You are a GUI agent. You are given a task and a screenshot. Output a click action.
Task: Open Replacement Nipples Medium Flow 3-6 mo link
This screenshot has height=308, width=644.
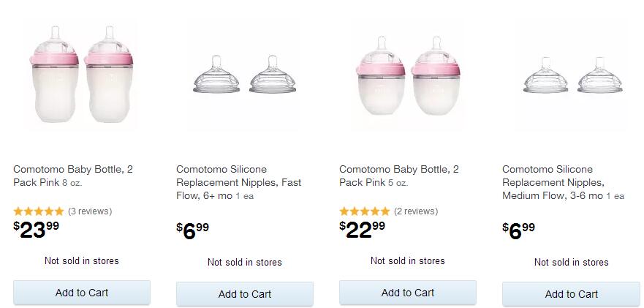click(554, 182)
